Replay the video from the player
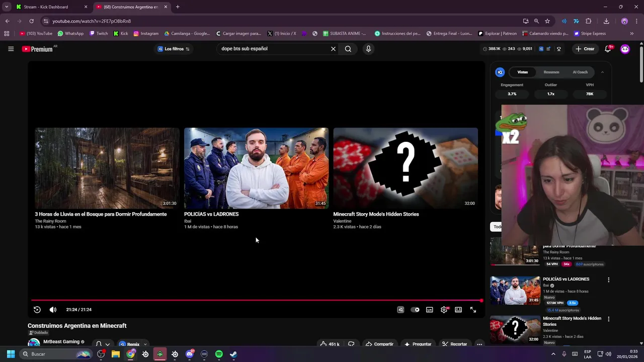Image resolution: width=644 pixels, height=362 pixels. [37, 310]
